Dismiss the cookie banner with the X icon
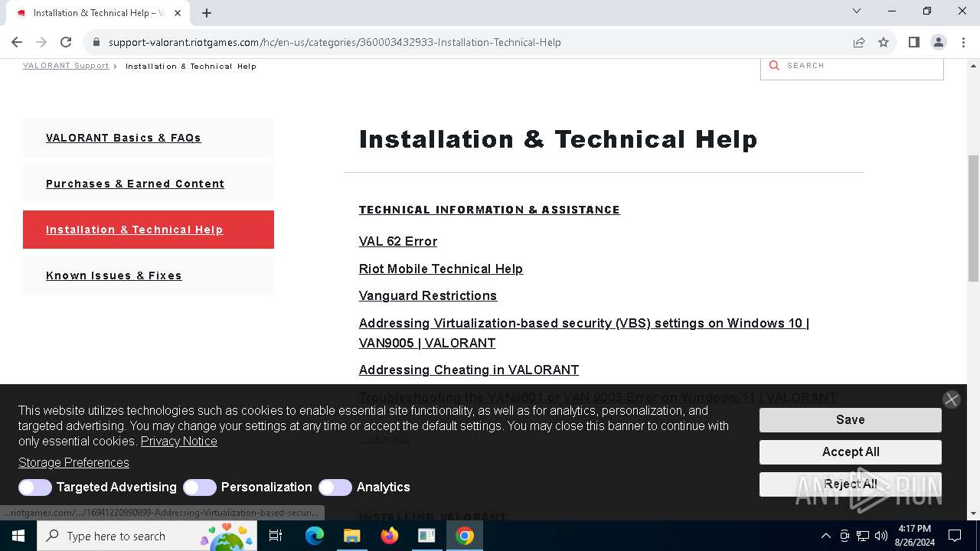The width and height of the screenshot is (980, 551). tap(952, 399)
